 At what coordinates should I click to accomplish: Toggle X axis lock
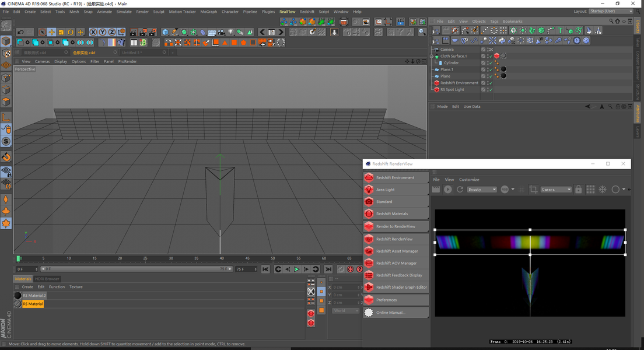tap(93, 32)
